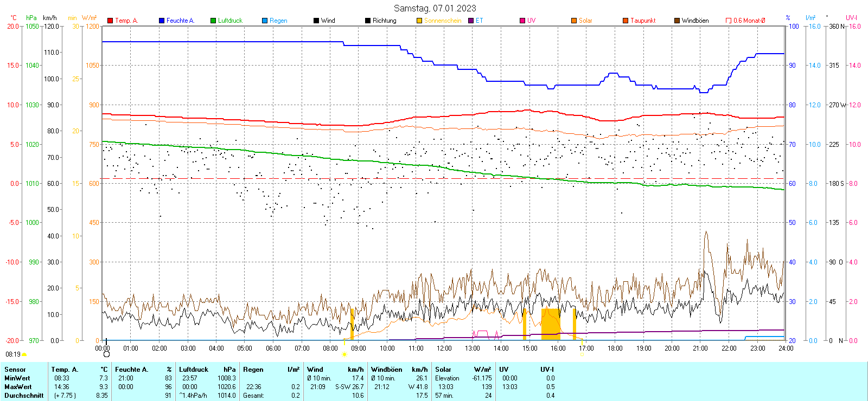Click the yellow Sonnenschein legend square
This screenshot has width=868, height=401.
[x=419, y=21]
